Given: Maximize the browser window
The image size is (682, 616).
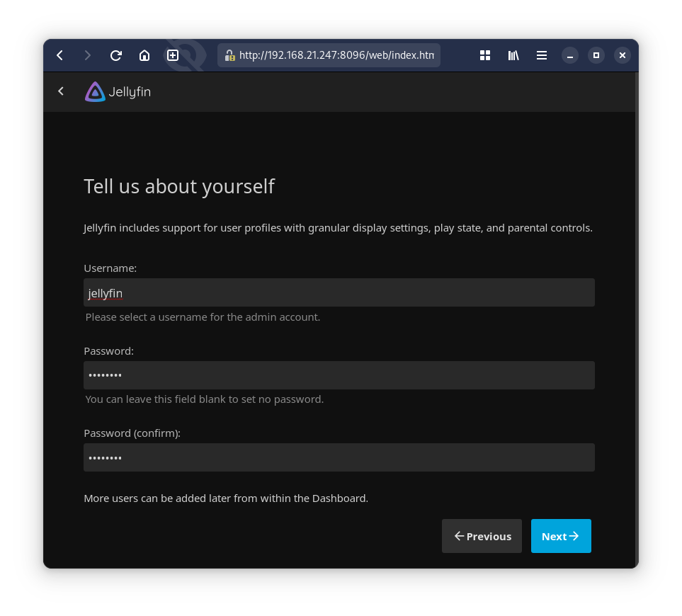Looking at the screenshot, I should [596, 55].
